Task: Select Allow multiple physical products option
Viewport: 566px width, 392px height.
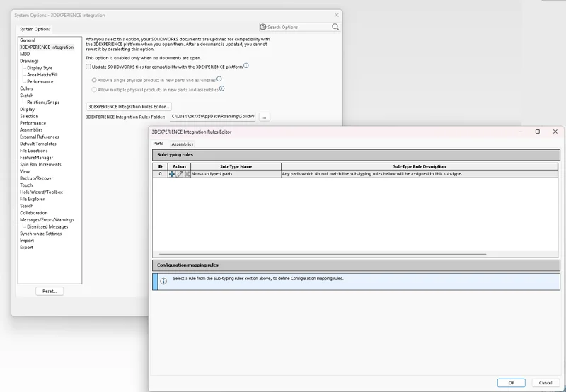Action: pyautogui.click(x=94, y=90)
